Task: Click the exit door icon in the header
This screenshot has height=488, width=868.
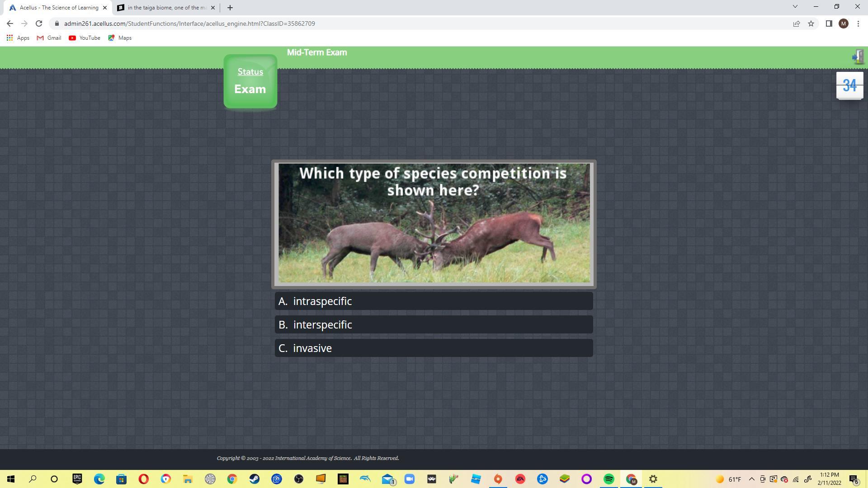Action: (x=858, y=57)
